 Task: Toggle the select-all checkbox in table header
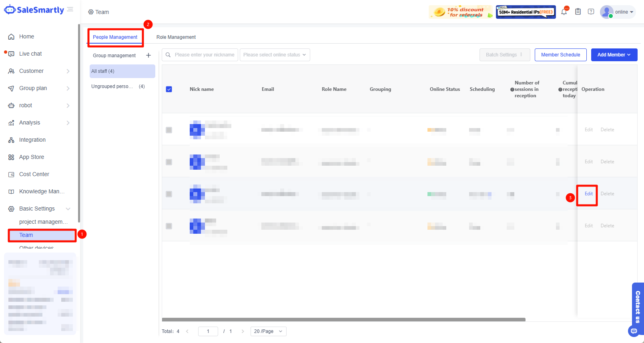(169, 89)
